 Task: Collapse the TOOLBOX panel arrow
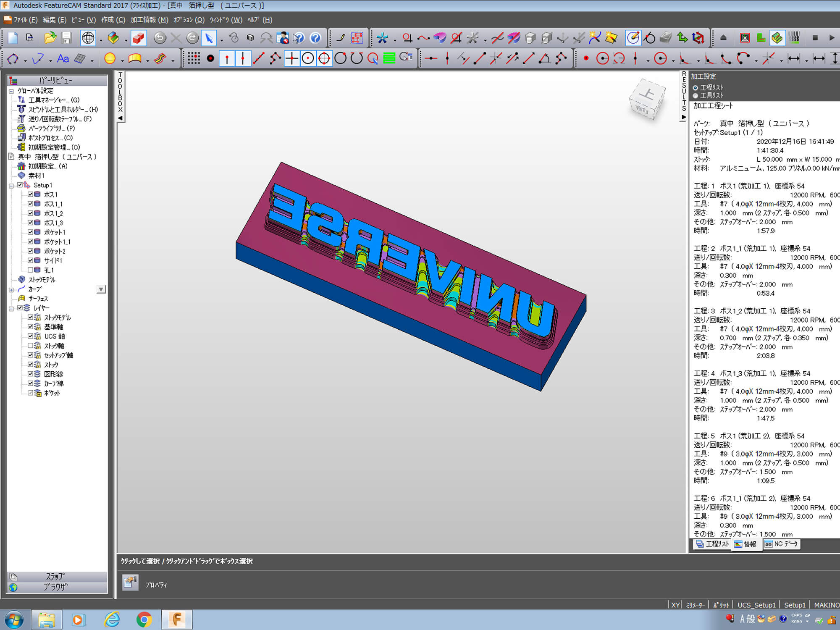[x=121, y=118]
